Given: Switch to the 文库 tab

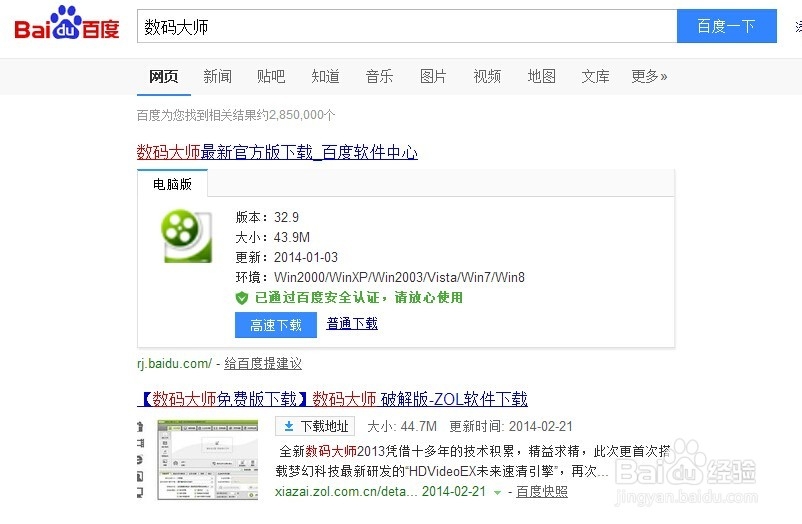Looking at the screenshot, I should pos(595,77).
